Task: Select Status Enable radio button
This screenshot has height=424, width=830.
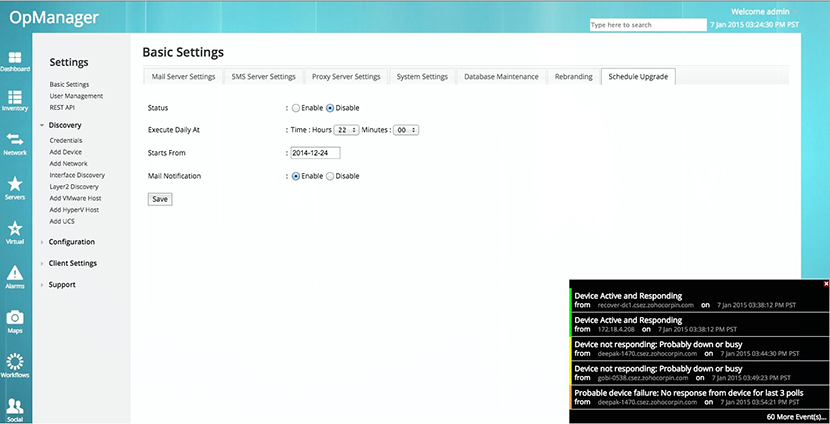Action: [296, 108]
